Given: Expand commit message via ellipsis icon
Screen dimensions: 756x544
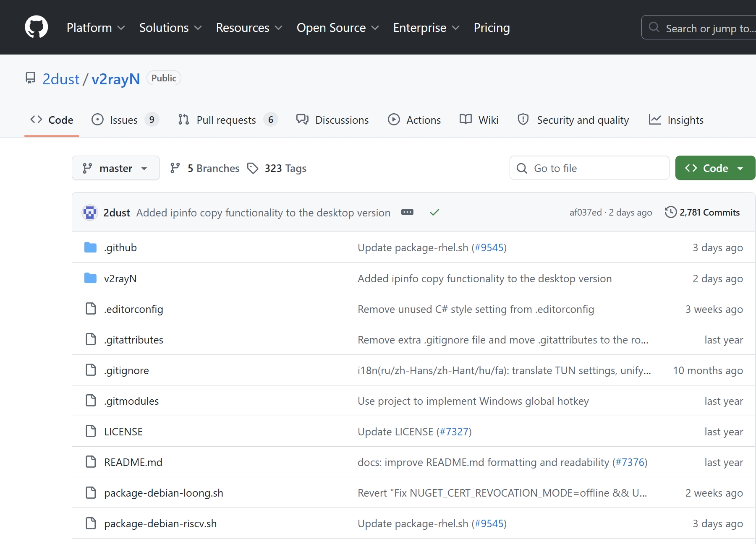Looking at the screenshot, I should (407, 212).
